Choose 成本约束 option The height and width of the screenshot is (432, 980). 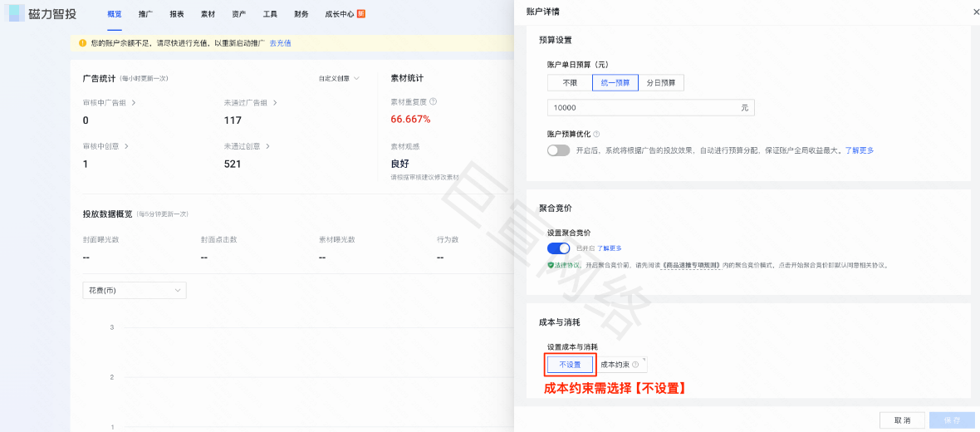pyautogui.click(x=620, y=365)
